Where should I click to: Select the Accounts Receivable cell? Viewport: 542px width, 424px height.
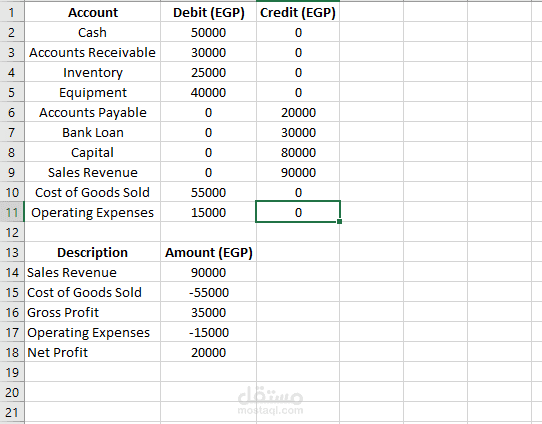tap(93, 53)
